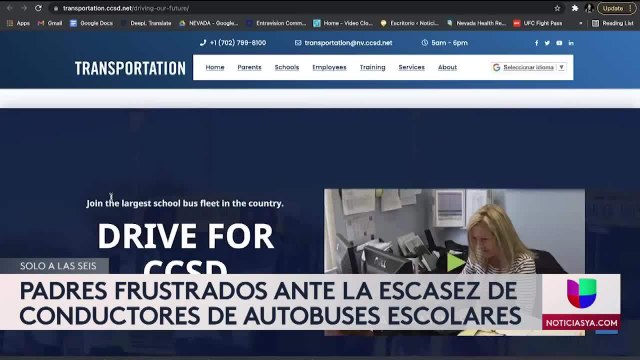Image resolution: width=640 pixels, height=360 pixels.
Task: Click the site lock icon in address bar
Action: (x=56, y=8)
